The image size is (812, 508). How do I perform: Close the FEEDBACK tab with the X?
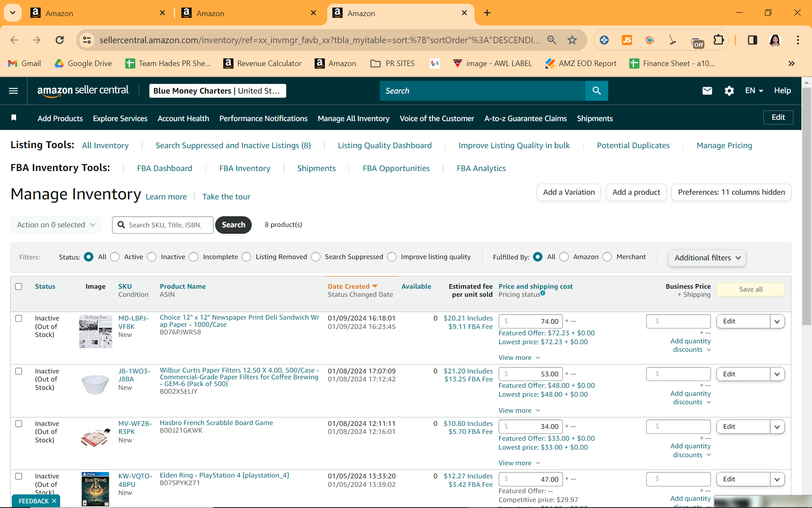pyautogui.click(x=54, y=501)
